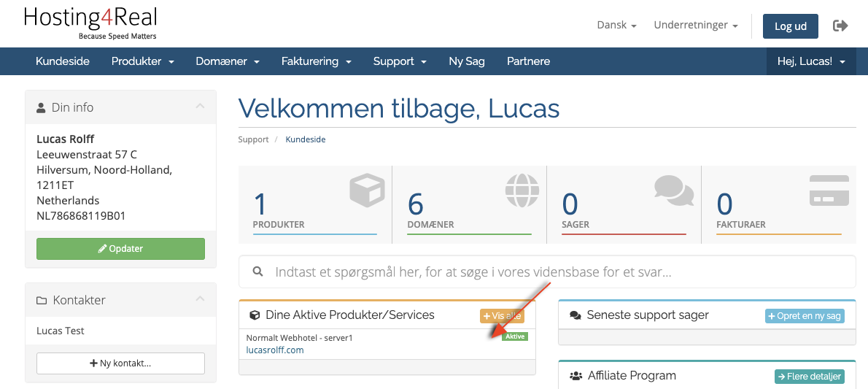Click the folder icon beside Kontakter
The height and width of the screenshot is (389, 868).
click(x=42, y=301)
